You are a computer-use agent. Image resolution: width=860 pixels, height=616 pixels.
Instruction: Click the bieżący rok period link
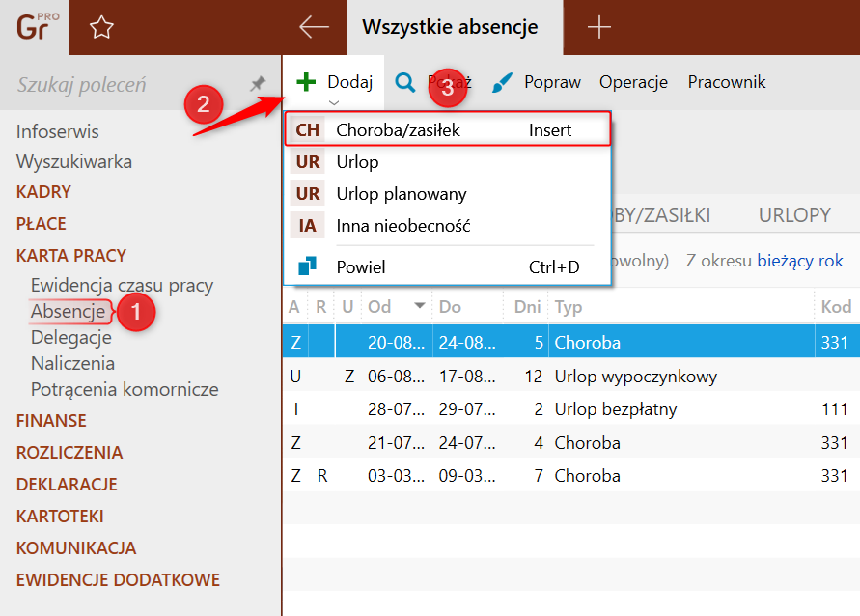click(x=800, y=261)
